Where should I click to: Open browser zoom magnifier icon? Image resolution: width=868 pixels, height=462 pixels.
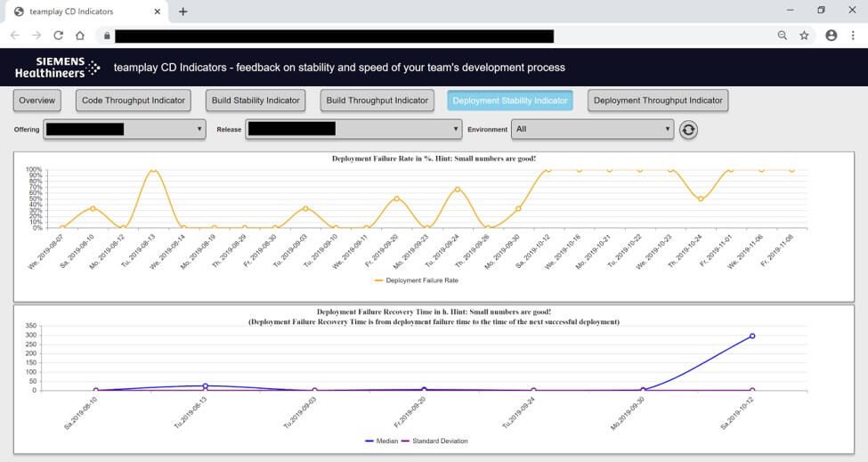pyautogui.click(x=783, y=36)
